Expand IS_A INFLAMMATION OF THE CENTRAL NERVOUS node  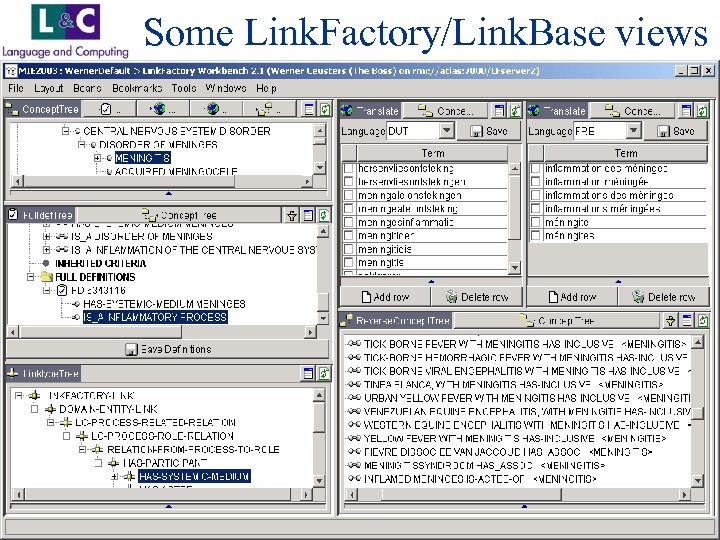click(46, 250)
